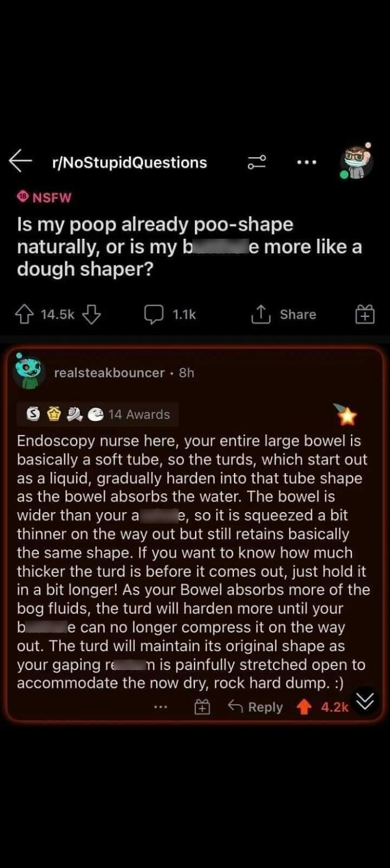Image resolution: width=390 pixels, height=868 pixels.
Task: Tap the back arrow icon
Action: [20, 162]
